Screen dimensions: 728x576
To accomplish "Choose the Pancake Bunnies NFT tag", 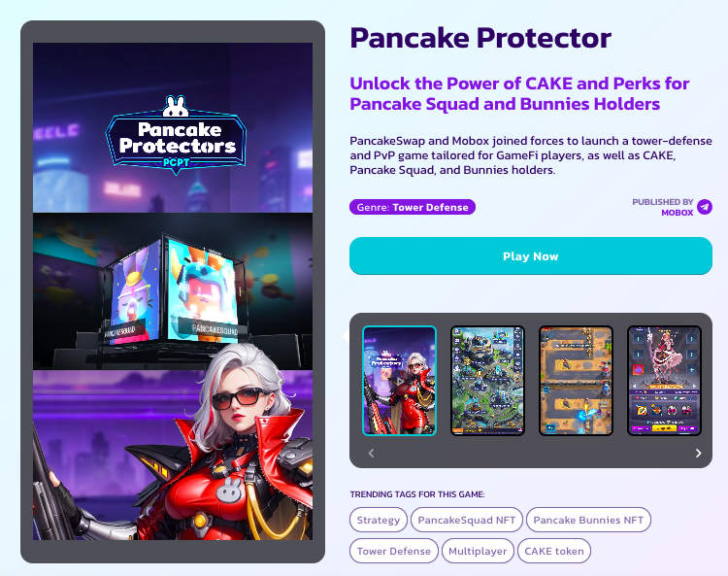I will tap(588, 520).
